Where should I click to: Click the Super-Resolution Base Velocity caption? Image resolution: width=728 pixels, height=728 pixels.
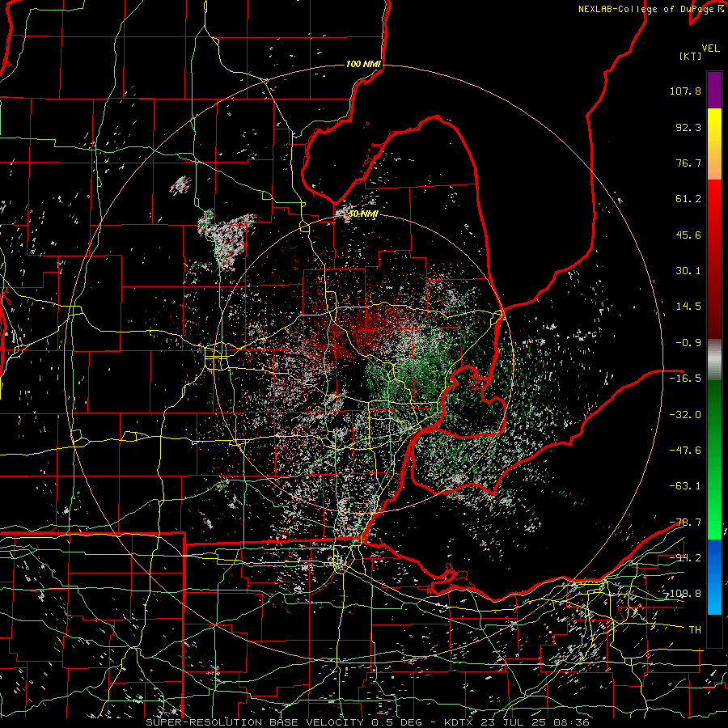368,722
